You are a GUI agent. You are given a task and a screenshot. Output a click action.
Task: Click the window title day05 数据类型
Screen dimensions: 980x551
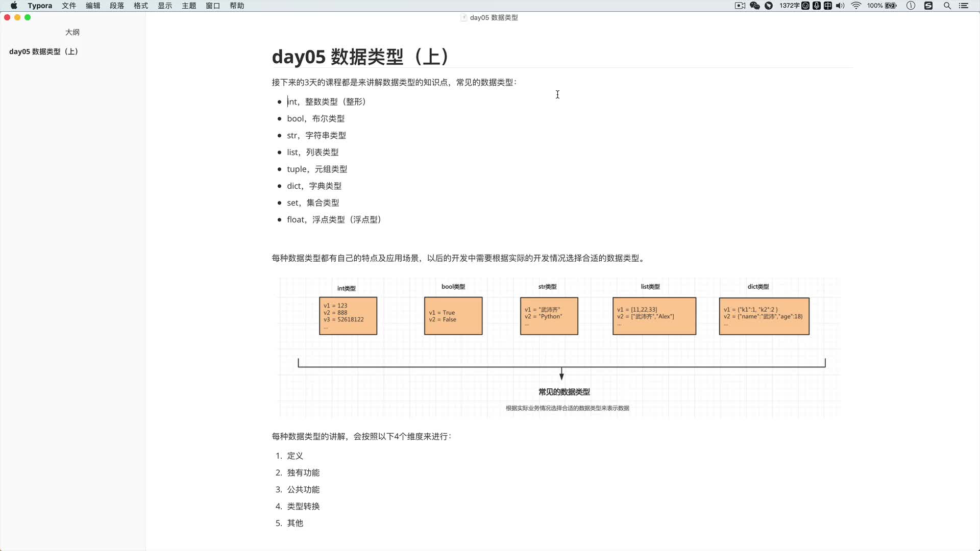click(x=494, y=17)
